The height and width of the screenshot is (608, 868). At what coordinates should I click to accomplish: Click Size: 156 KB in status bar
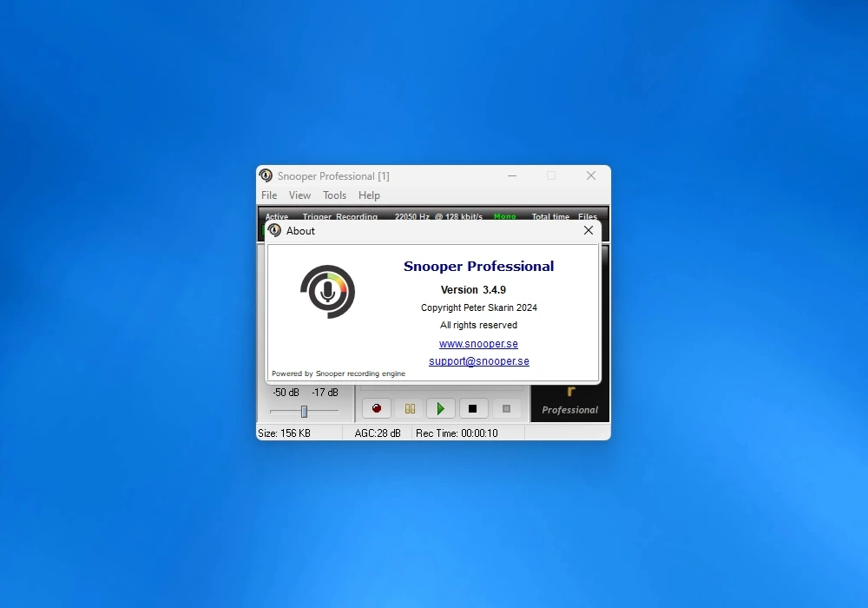pyautogui.click(x=284, y=433)
